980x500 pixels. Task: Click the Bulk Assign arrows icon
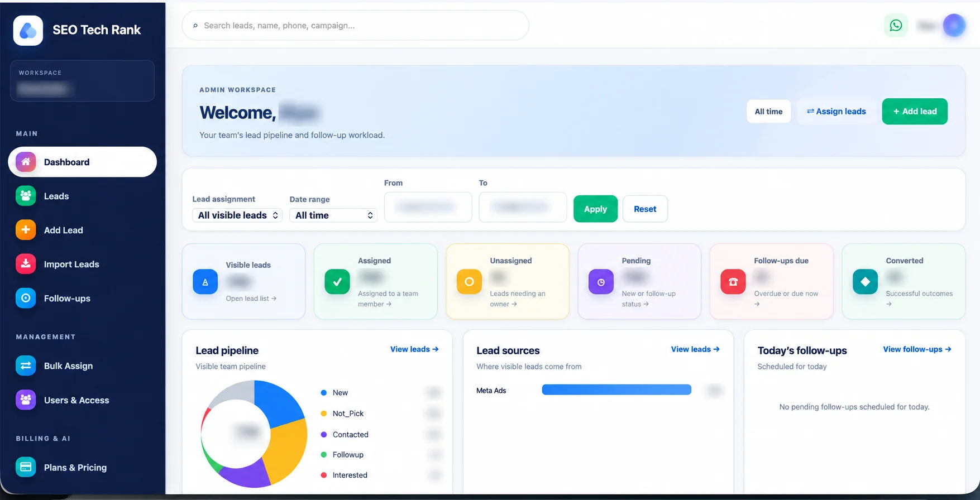tap(26, 366)
